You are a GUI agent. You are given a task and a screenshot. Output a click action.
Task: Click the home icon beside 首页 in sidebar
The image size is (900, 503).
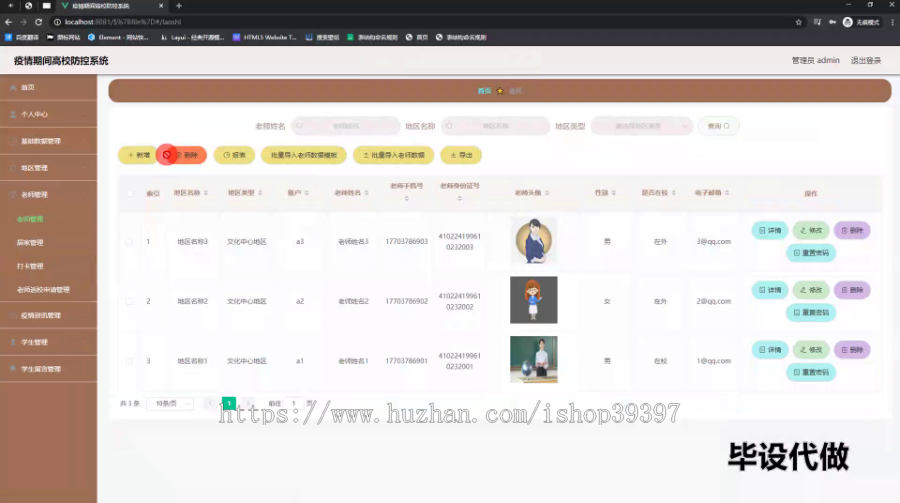coord(13,88)
